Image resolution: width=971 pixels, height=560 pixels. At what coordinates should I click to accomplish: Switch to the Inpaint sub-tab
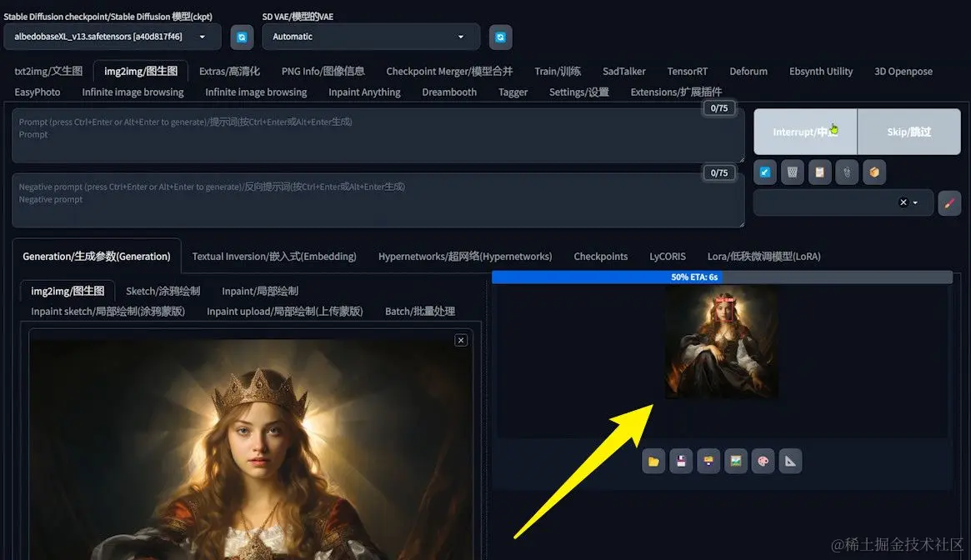coord(259,291)
